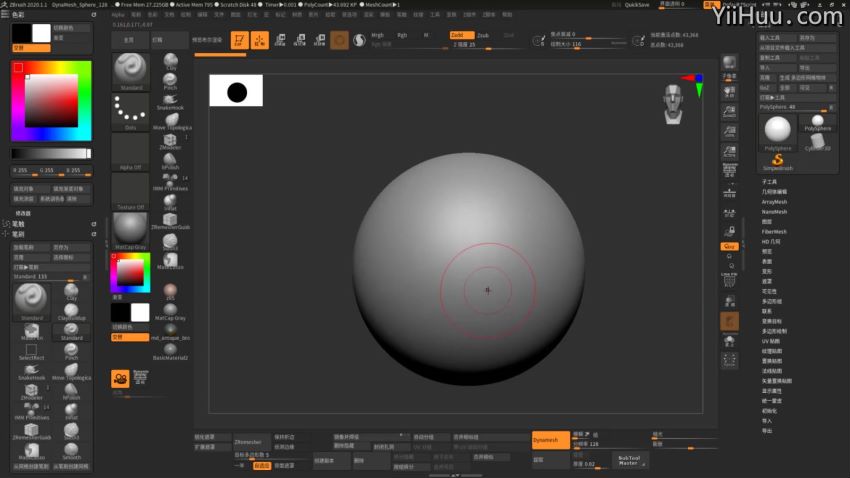Open the 绘制 menu in menu bar
The height and width of the screenshot is (478, 850).
[x=186, y=15]
